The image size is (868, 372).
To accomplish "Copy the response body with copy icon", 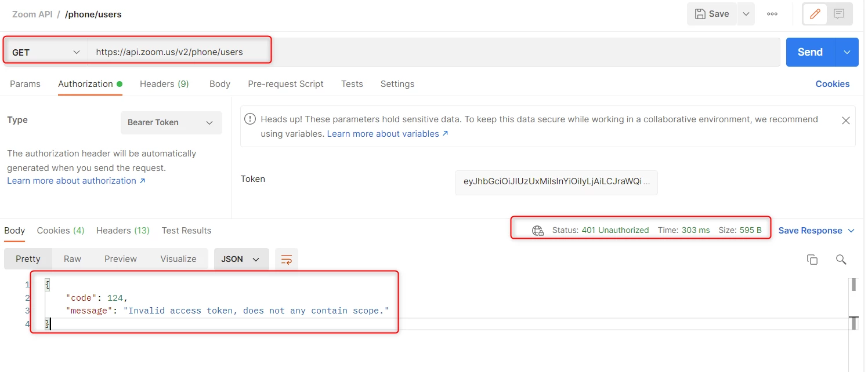I will pyautogui.click(x=812, y=260).
